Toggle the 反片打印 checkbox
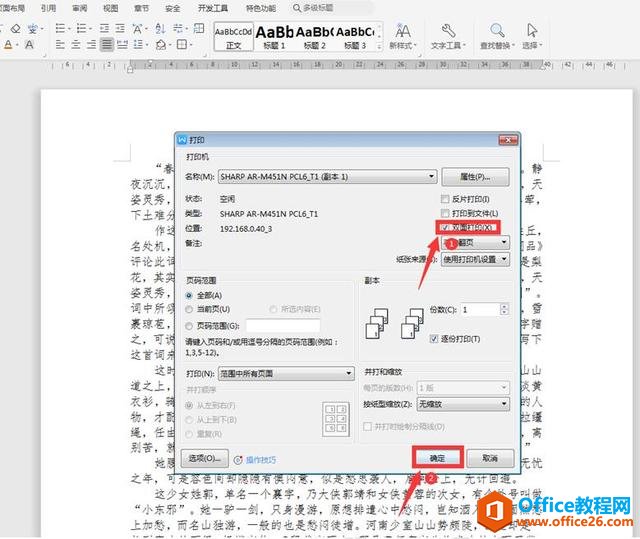Image resolution: width=640 pixels, height=539 pixels. tap(445, 199)
